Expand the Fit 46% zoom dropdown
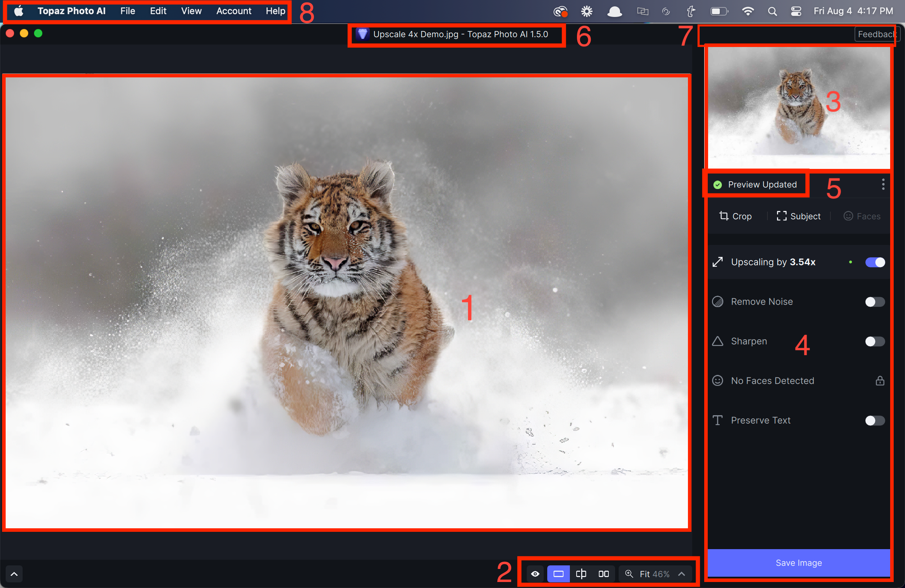Screen dimensions: 905x588 pos(682,574)
